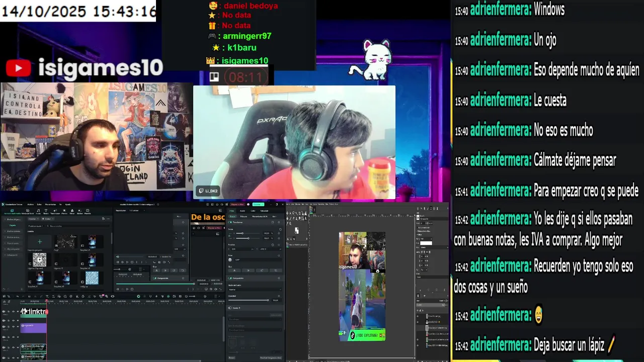Viewport: 644px width, 362px height.
Task: Click the red timeline playhead marker
Action: click(46, 300)
